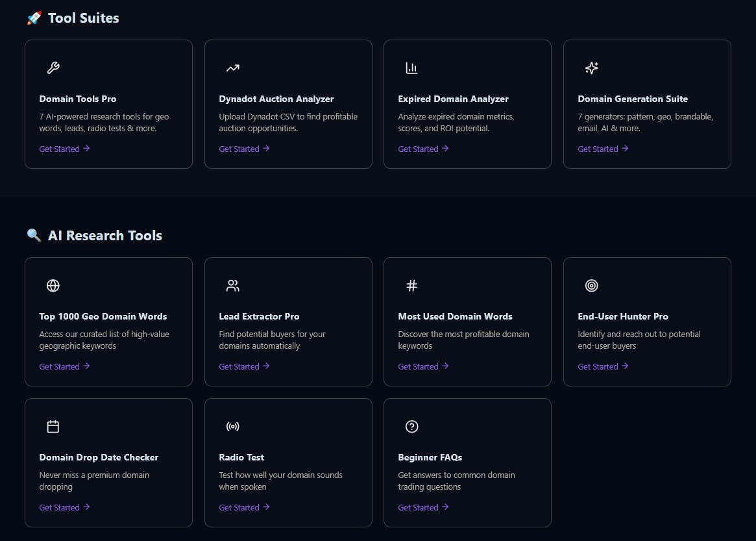Open the Domain Drop Date Checker card
This screenshot has width=756, height=541.
click(108, 462)
